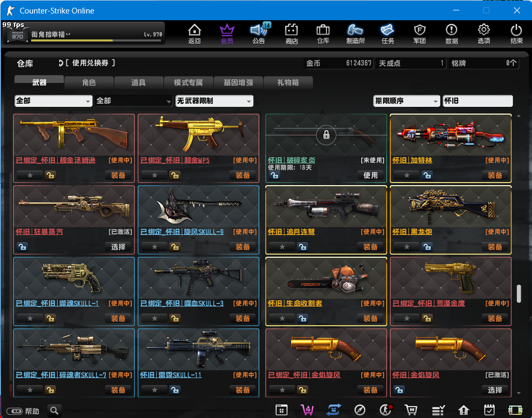532x418 pixels.
Task: Open the 会员 crown membership icon
Action: tap(227, 34)
